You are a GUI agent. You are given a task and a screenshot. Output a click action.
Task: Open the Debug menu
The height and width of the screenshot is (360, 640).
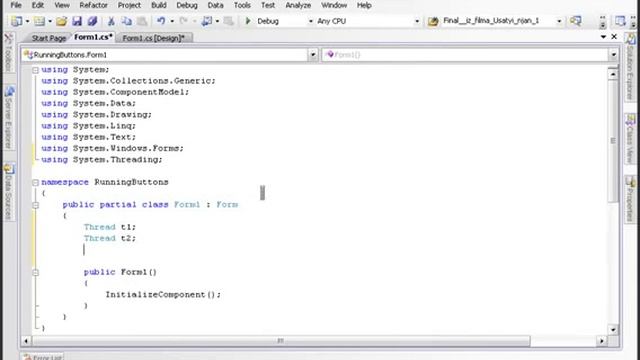coord(187,5)
